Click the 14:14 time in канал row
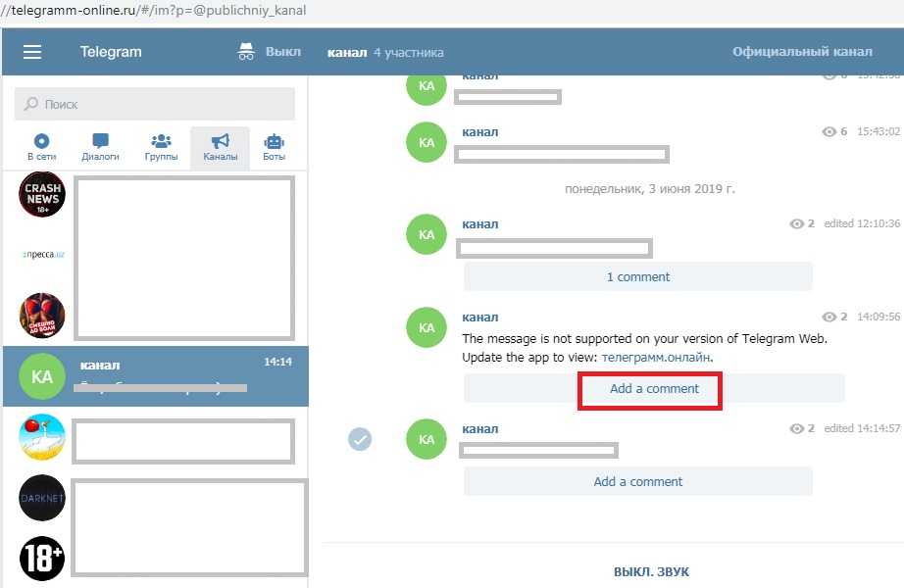 [x=277, y=362]
